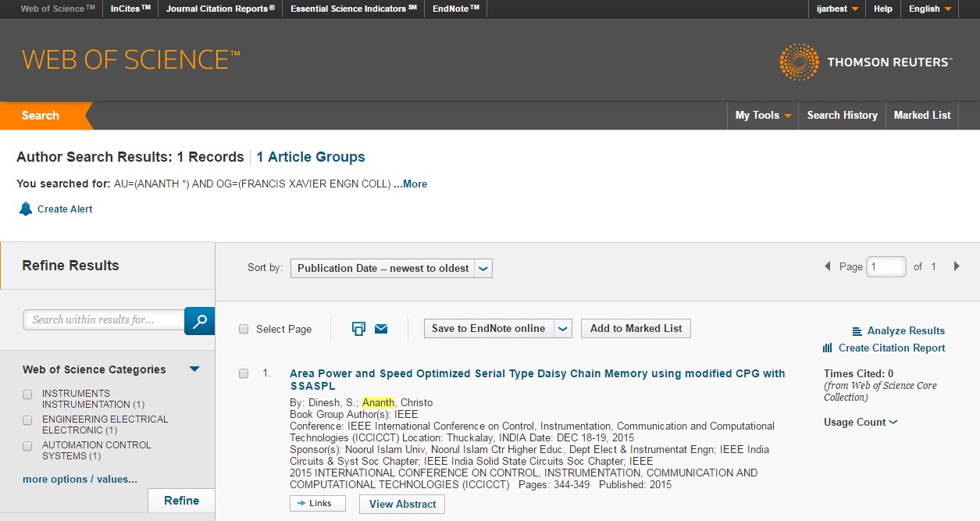
Task: Open the Search tab
Action: [42, 116]
